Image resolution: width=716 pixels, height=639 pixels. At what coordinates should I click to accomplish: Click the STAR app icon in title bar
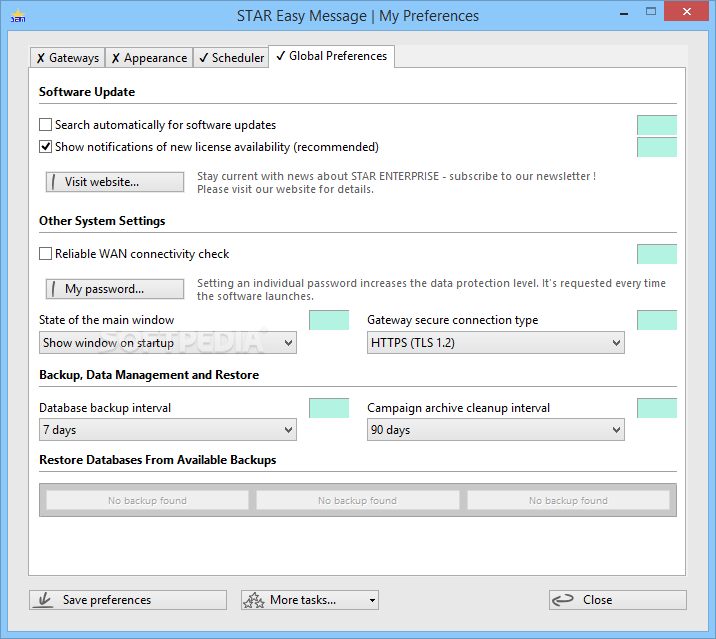click(x=18, y=16)
